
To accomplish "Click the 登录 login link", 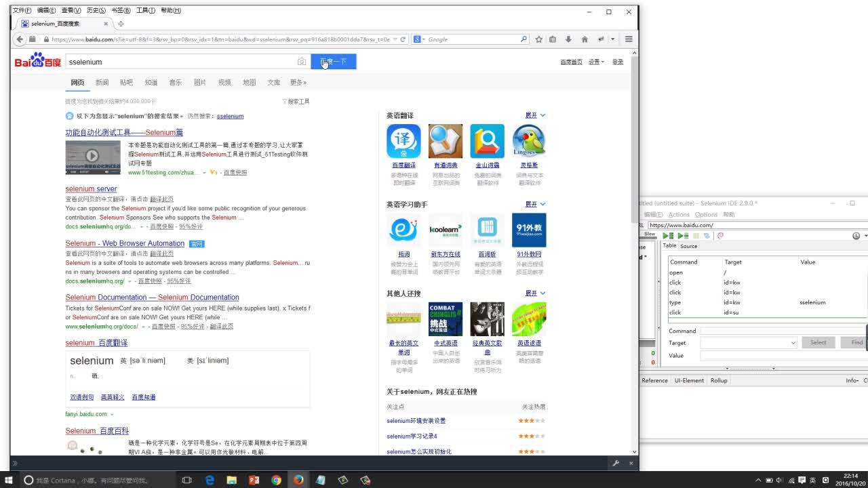I will pyautogui.click(x=618, y=62).
